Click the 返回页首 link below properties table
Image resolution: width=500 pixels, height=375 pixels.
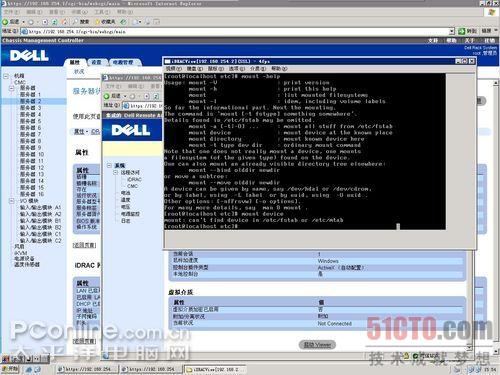[x=85, y=245]
